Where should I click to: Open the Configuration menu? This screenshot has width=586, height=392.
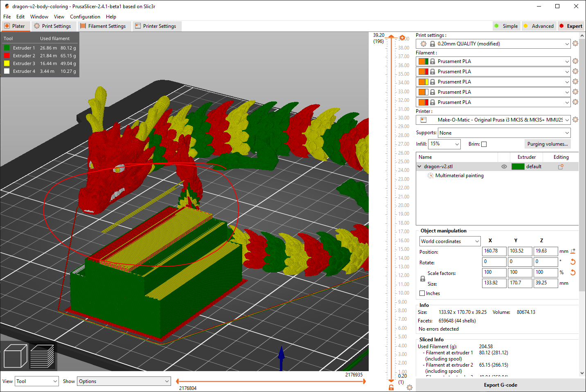point(85,16)
